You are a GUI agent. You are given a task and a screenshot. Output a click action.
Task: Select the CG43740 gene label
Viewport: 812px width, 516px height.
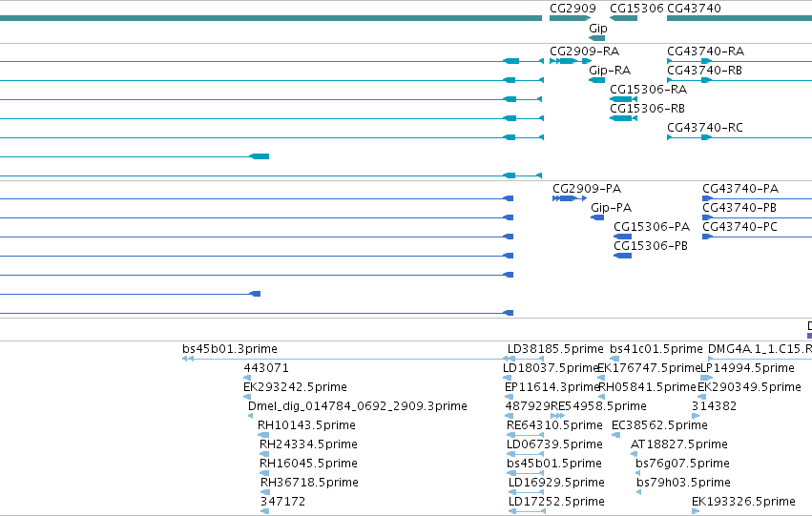pos(694,9)
